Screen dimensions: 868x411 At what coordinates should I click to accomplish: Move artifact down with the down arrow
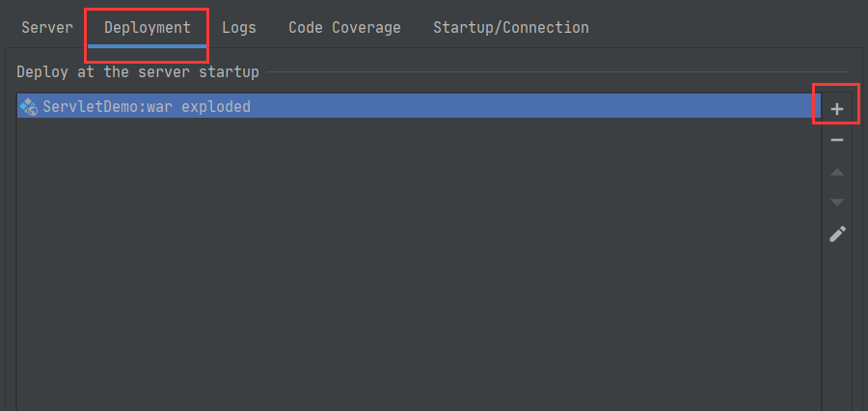click(x=837, y=203)
